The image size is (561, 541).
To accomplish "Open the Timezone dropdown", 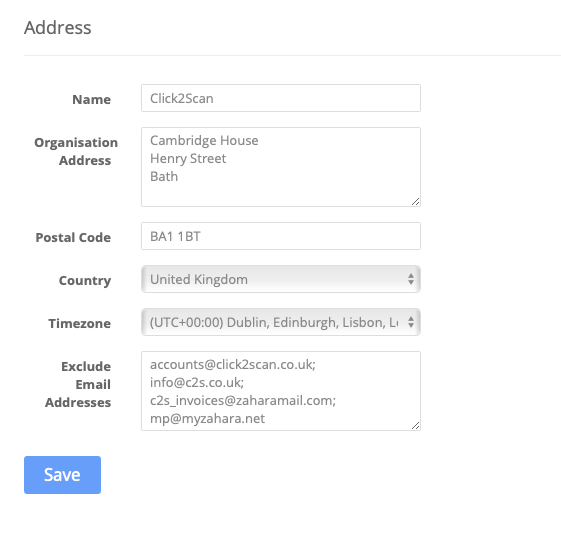I will (x=281, y=322).
